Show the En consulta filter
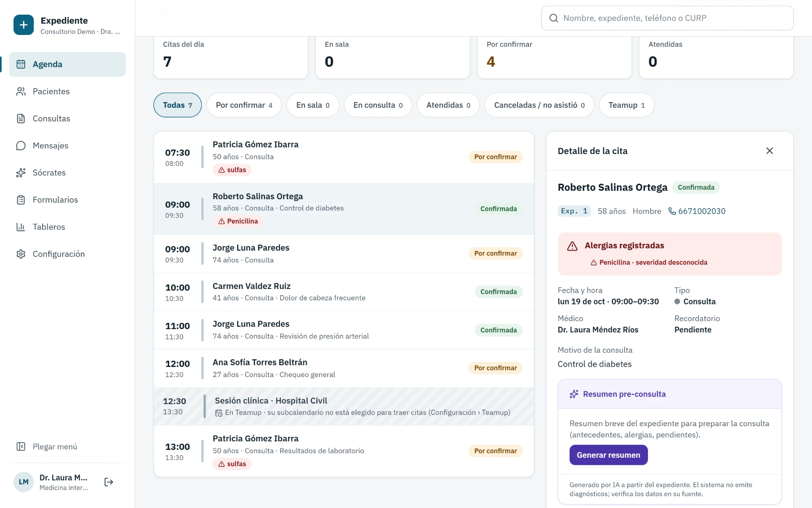Screen dimensions: 812x508 tap(378, 105)
